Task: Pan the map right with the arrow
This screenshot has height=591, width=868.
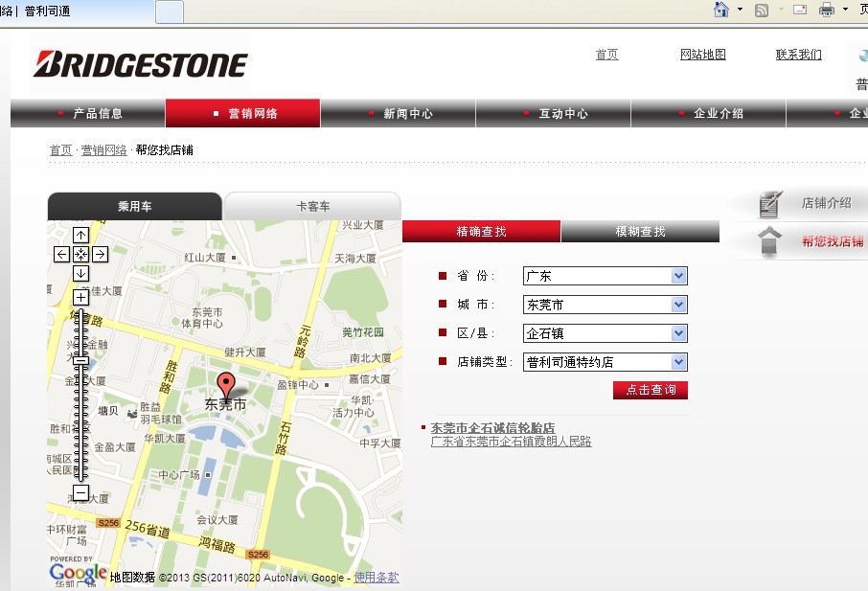Action: [x=100, y=254]
